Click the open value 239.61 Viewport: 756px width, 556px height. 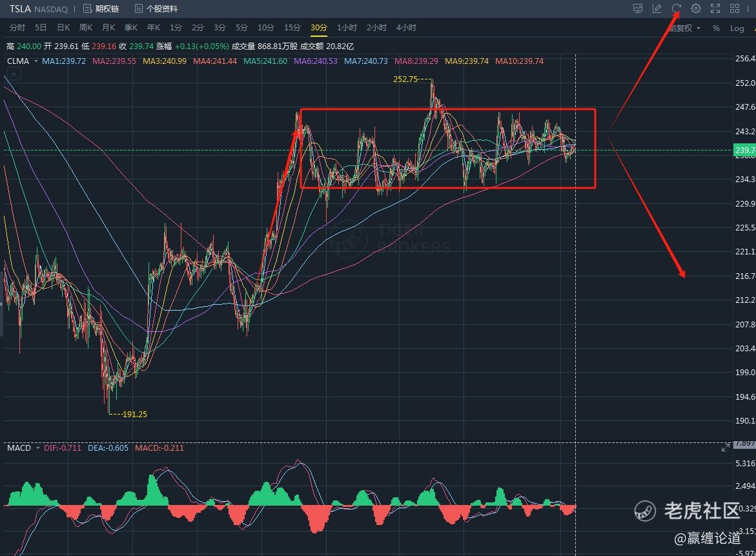66,46
